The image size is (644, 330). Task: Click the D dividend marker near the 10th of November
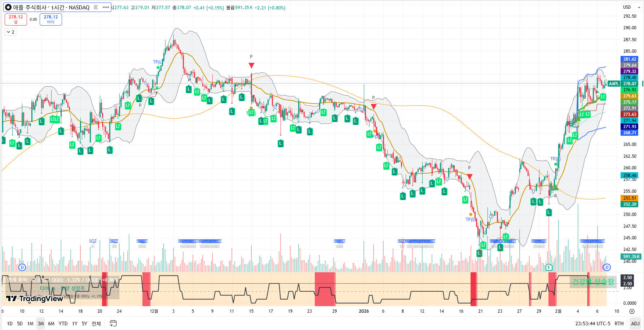(x=22, y=267)
